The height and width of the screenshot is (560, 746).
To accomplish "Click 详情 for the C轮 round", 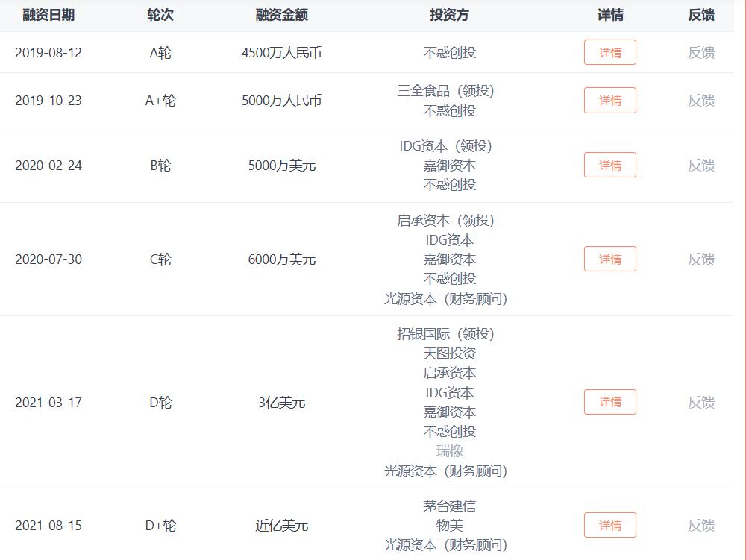I will click(609, 259).
